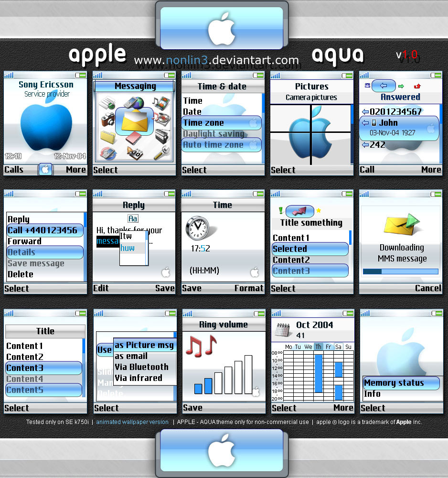
Task: Click the red music notes Ring volume icon
Action: 201,346
